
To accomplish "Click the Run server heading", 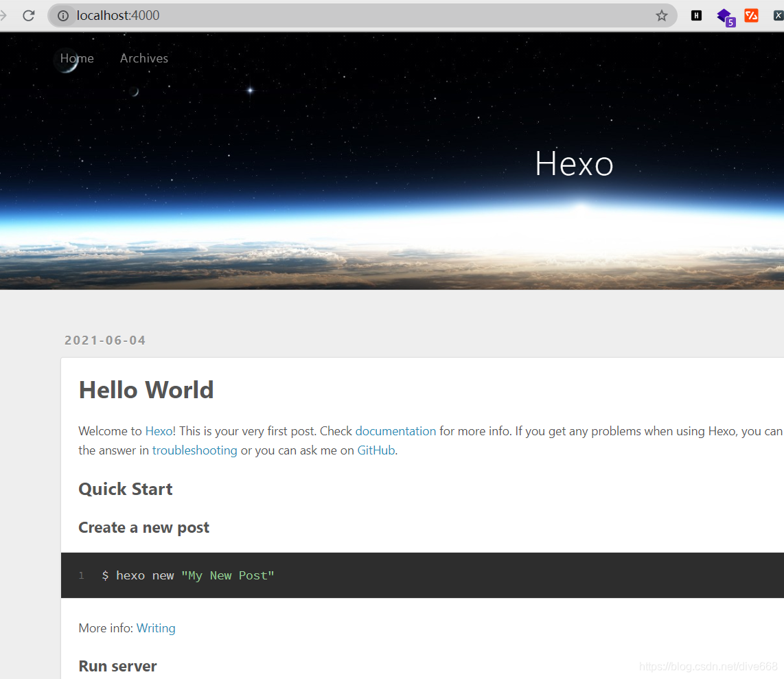I will (118, 666).
